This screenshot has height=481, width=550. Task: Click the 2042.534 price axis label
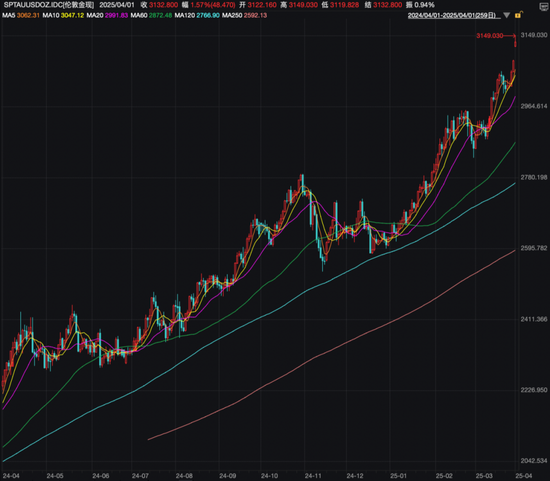click(x=534, y=460)
